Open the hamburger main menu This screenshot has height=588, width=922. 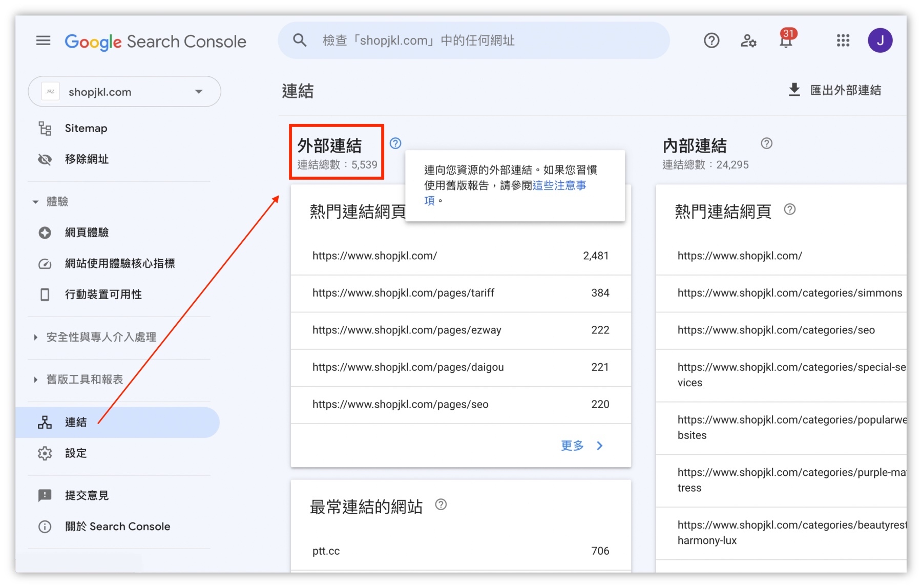(x=43, y=40)
